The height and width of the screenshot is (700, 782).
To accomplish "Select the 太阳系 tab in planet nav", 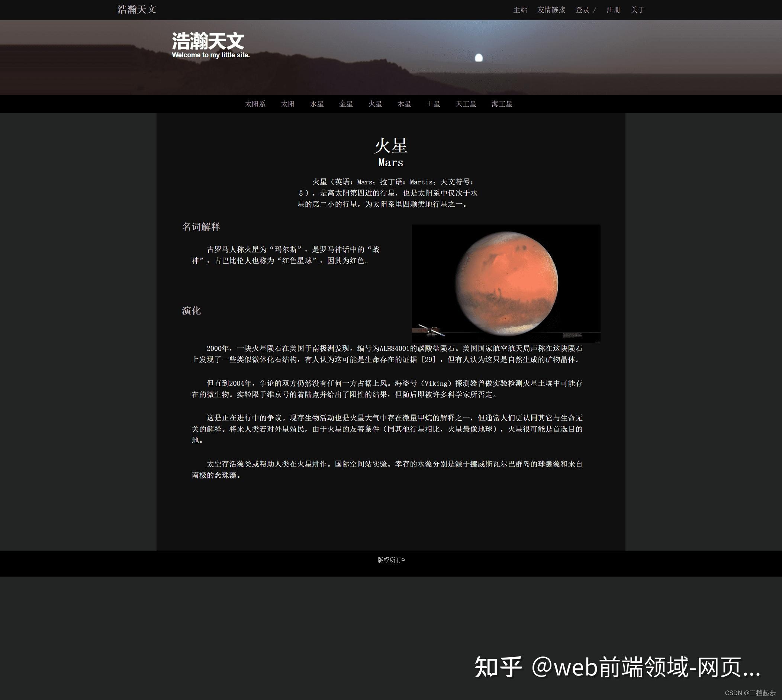I will point(255,104).
